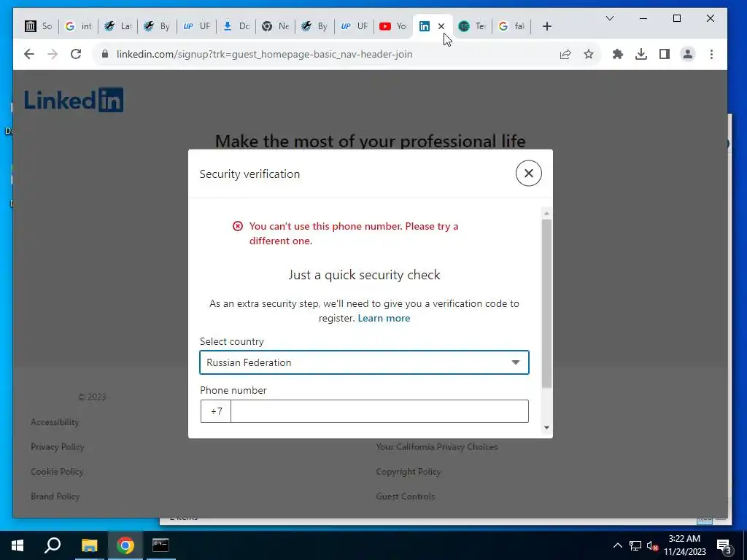Open Your California Privacy Choices link
747x560 pixels.
coord(437,447)
